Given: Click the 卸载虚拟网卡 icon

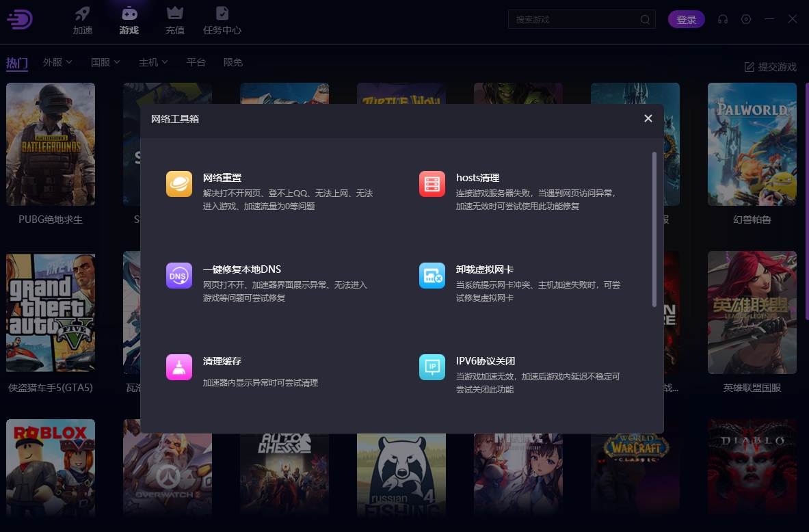Looking at the screenshot, I should [432, 276].
